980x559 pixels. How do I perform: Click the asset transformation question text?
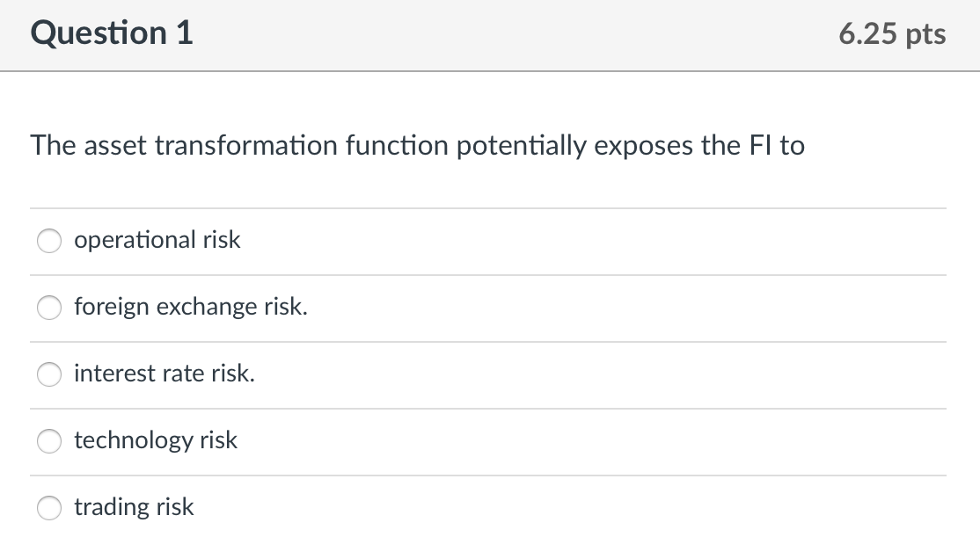pyautogui.click(x=418, y=146)
